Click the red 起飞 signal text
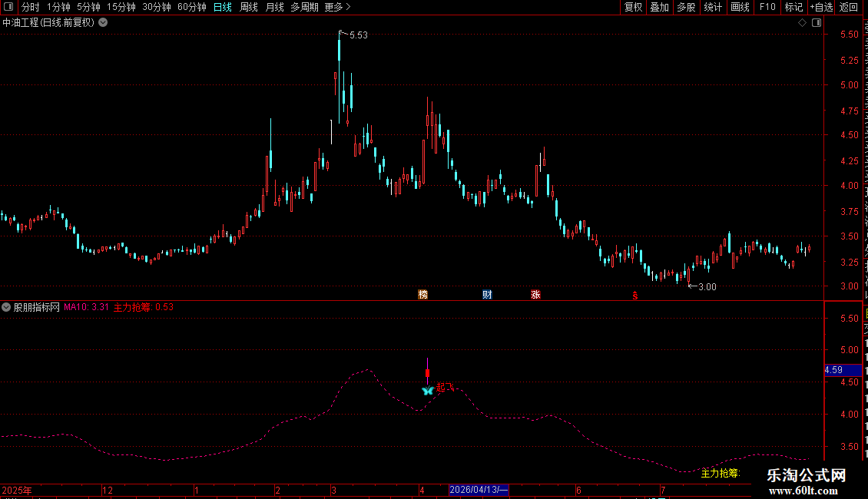Viewport: 868px width, 499px height. (x=445, y=387)
